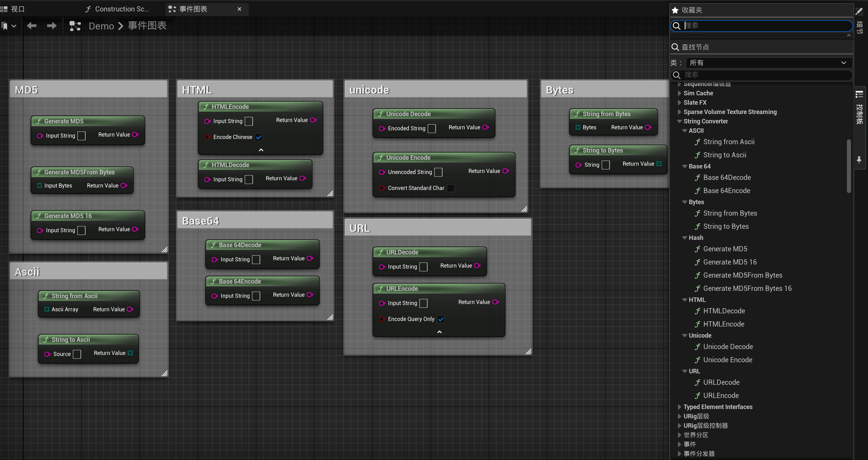
Task: Click the back navigation arrow
Action: point(32,26)
